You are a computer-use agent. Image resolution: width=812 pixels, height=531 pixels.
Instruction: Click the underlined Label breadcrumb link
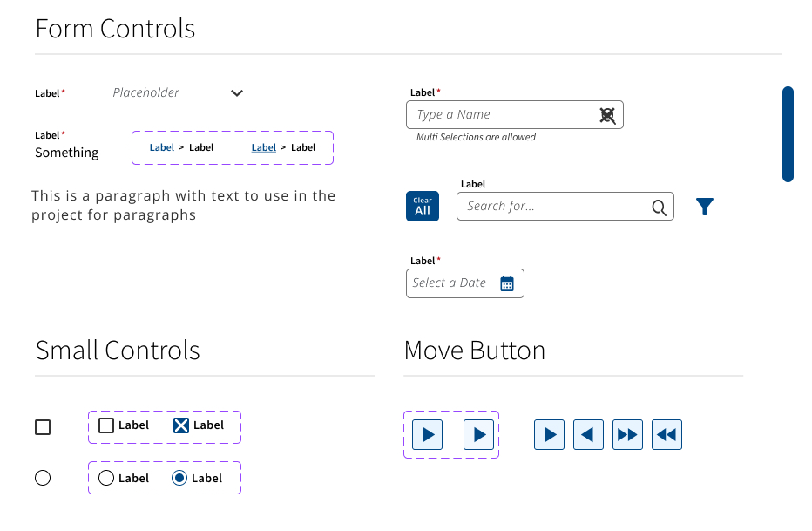(264, 147)
